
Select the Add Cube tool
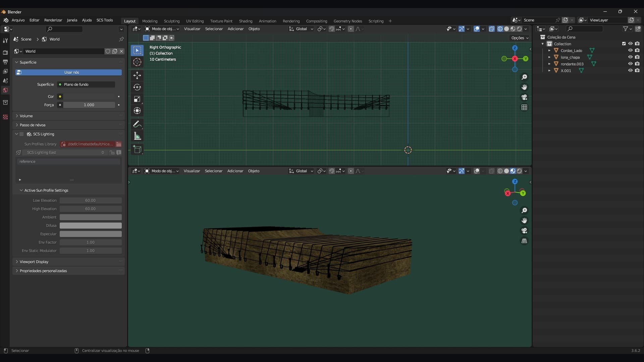coord(137,149)
